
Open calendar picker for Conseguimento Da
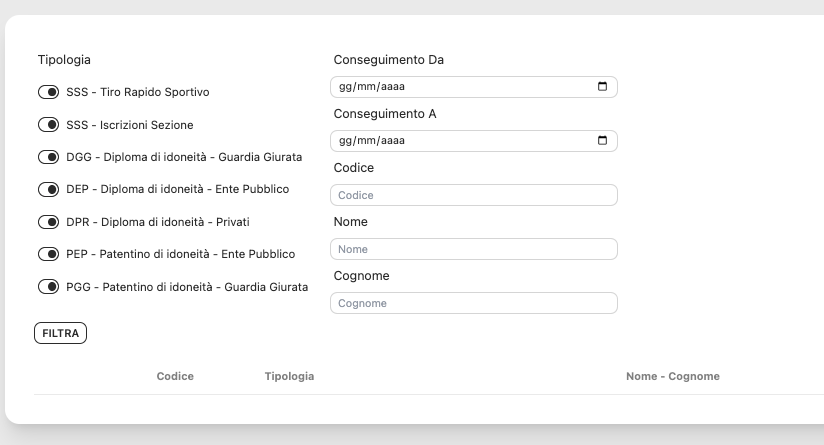pos(602,87)
